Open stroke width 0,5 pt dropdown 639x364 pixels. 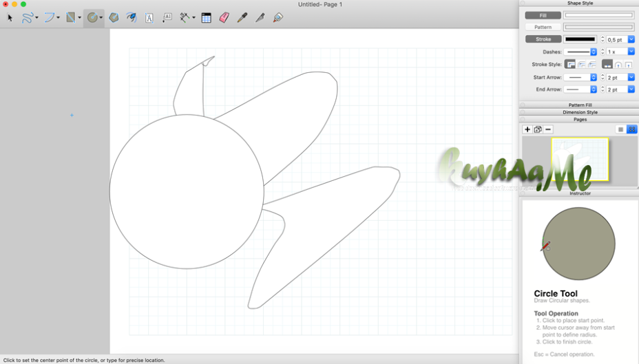tap(631, 39)
